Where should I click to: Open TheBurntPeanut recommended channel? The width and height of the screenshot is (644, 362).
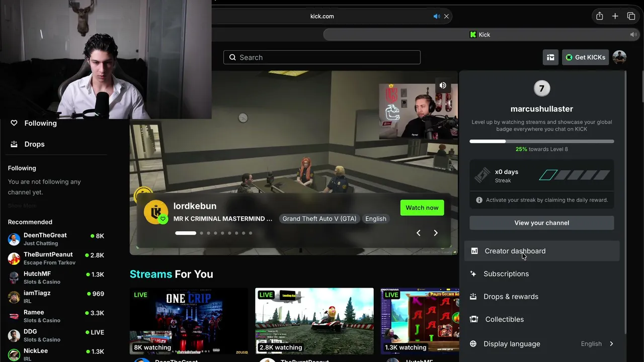pyautogui.click(x=56, y=258)
